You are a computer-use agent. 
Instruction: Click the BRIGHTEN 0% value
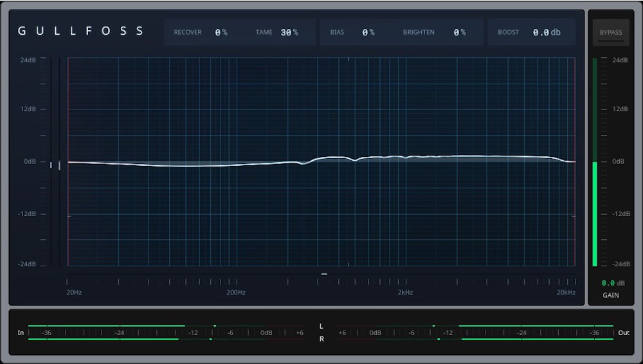[x=459, y=32]
